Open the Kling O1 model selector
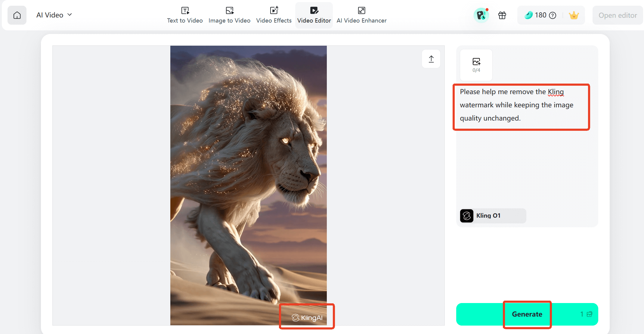This screenshot has width=644, height=334. pyautogui.click(x=492, y=216)
